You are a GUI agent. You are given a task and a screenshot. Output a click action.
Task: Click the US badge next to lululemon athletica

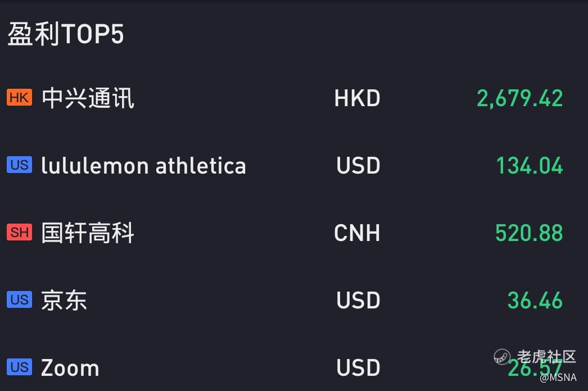click(x=20, y=165)
